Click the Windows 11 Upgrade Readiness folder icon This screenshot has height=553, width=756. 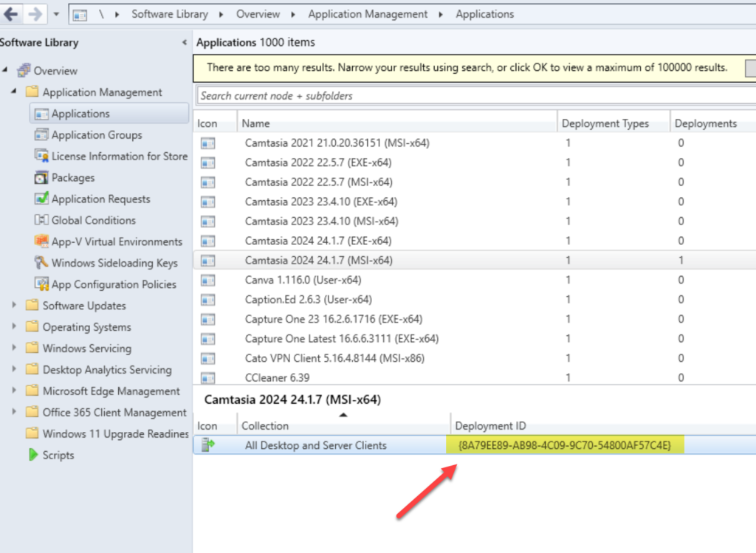coord(32,433)
